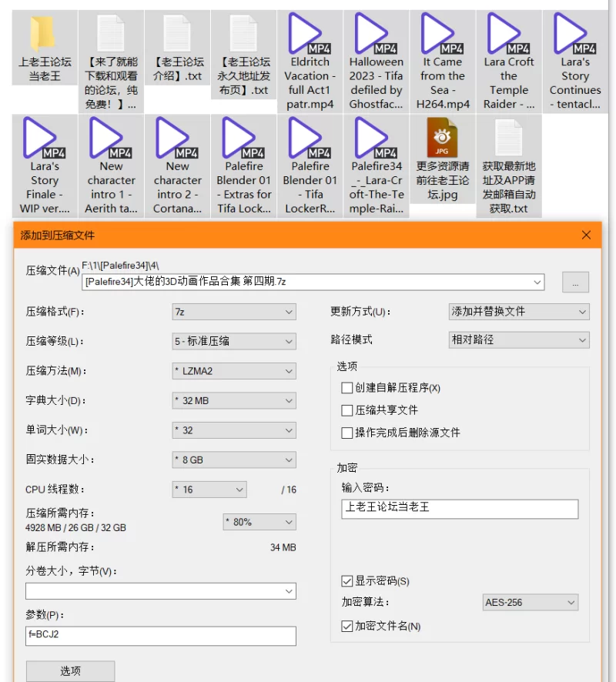Expand the 更新方式 dropdown
The width and height of the screenshot is (616, 682).
tap(519, 312)
